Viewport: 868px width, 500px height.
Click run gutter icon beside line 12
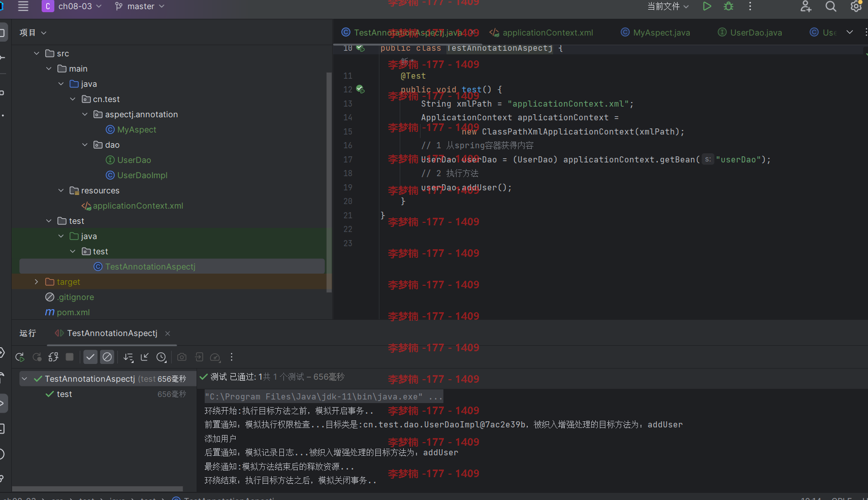[360, 89]
